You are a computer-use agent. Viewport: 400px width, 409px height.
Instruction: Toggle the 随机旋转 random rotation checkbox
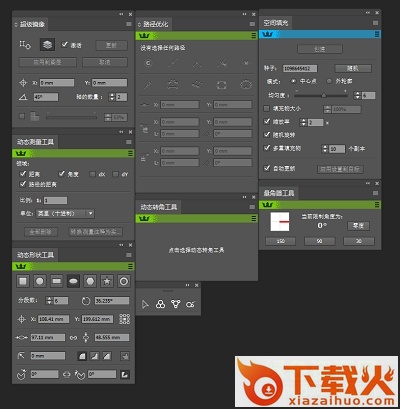(267, 135)
